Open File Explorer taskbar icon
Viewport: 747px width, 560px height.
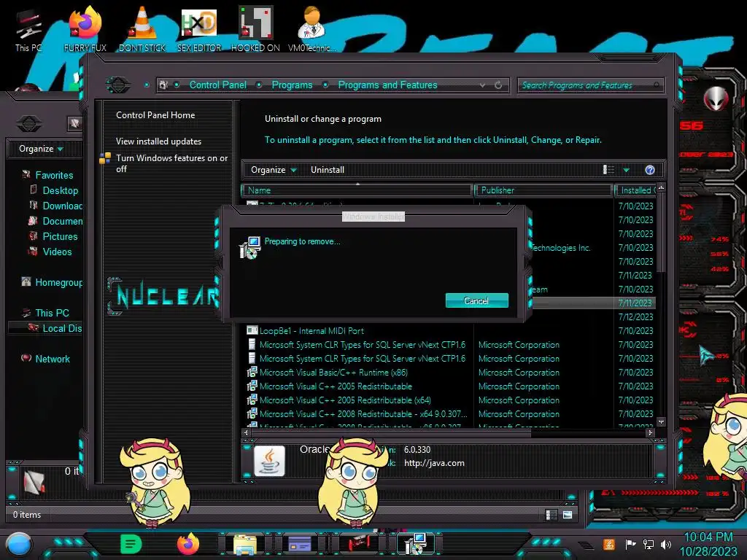(x=245, y=544)
